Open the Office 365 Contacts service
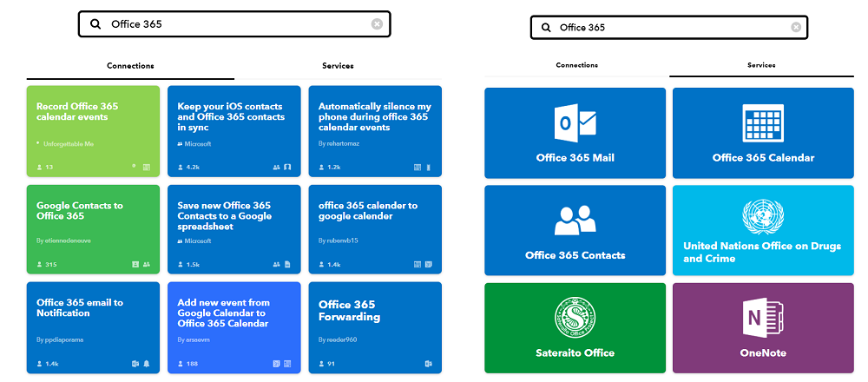 point(575,230)
